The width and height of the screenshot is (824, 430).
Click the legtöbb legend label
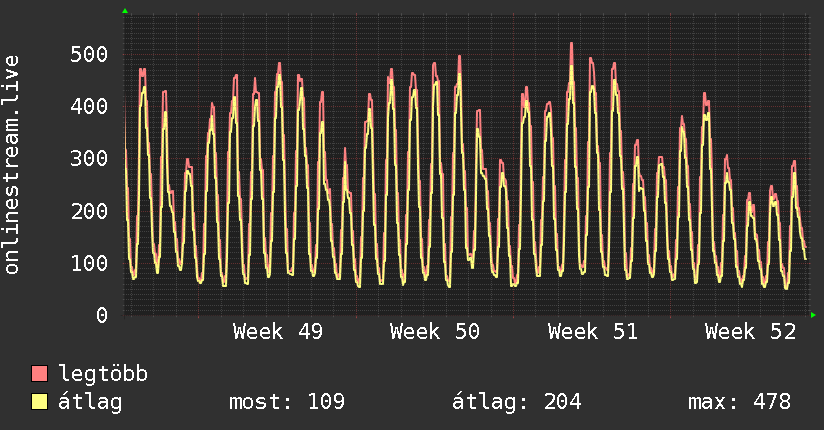pos(103,374)
